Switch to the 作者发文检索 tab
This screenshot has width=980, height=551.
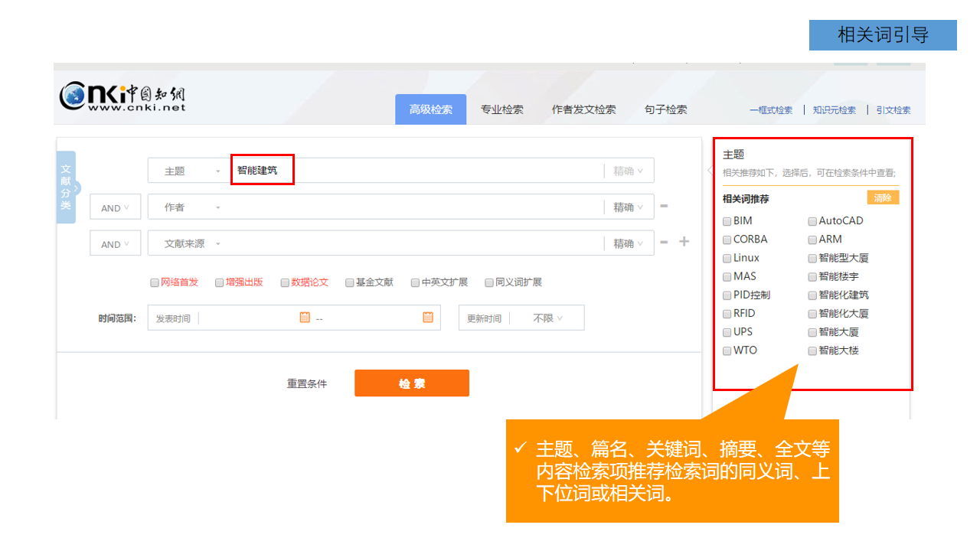[583, 109]
